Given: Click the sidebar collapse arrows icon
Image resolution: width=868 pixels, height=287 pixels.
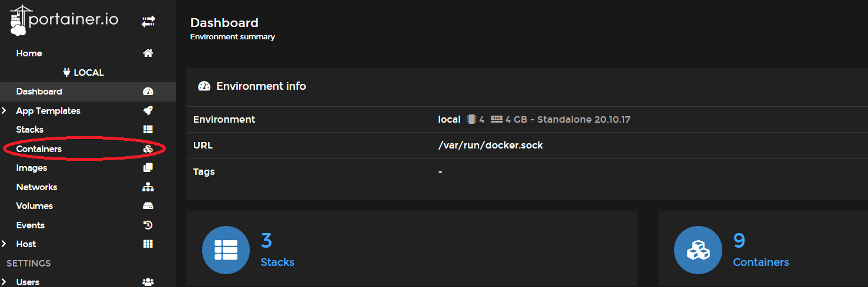Looking at the screenshot, I should [148, 22].
